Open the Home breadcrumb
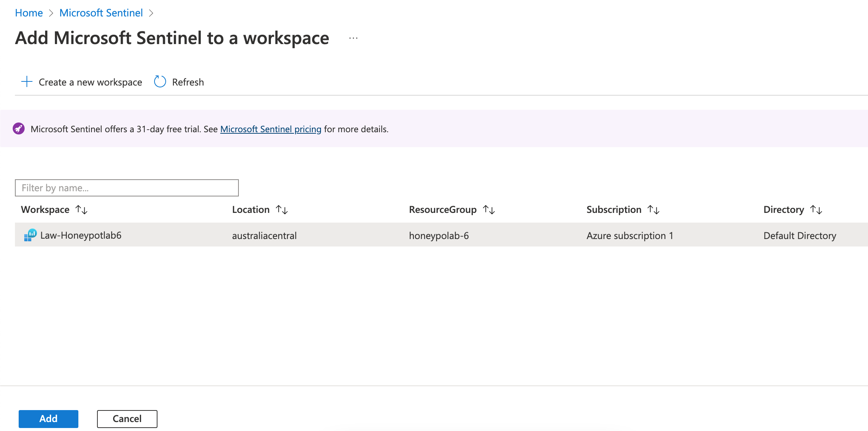This screenshot has width=868, height=431. (x=29, y=12)
